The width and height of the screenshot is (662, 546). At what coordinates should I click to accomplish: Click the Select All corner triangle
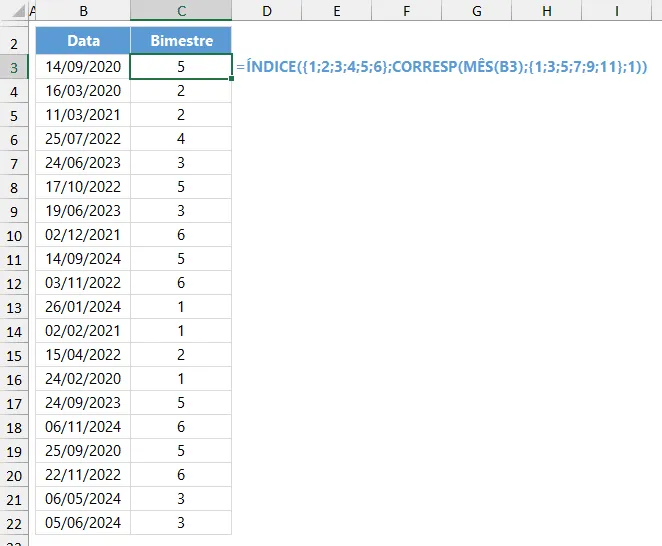point(18,11)
